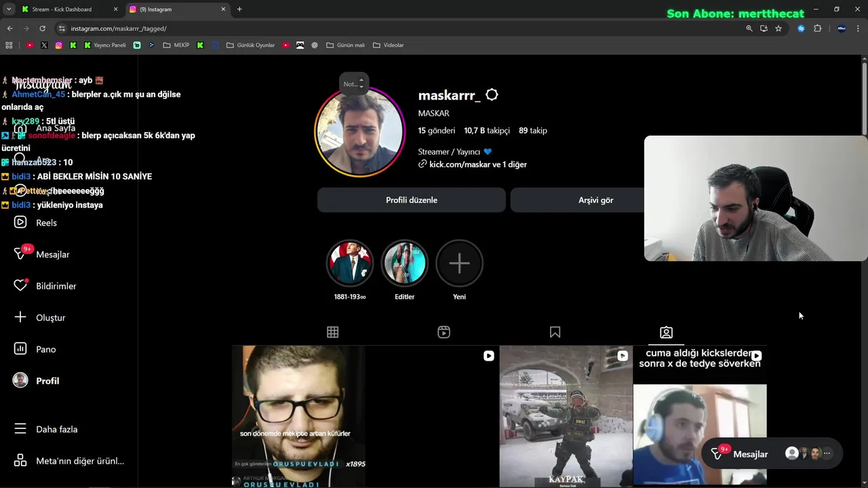The image size is (868, 488).
Task: Open Chrome three-dot menu
Action: (x=859, y=28)
